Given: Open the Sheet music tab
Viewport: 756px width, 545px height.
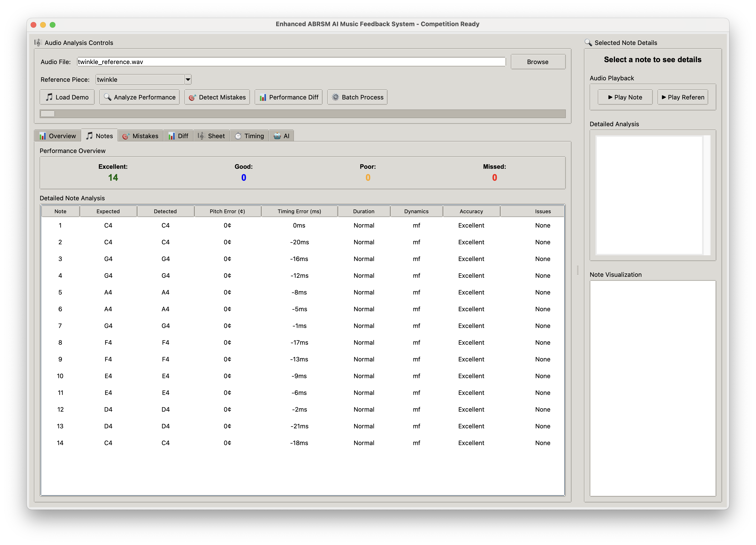Looking at the screenshot, I should pos(212,136).
